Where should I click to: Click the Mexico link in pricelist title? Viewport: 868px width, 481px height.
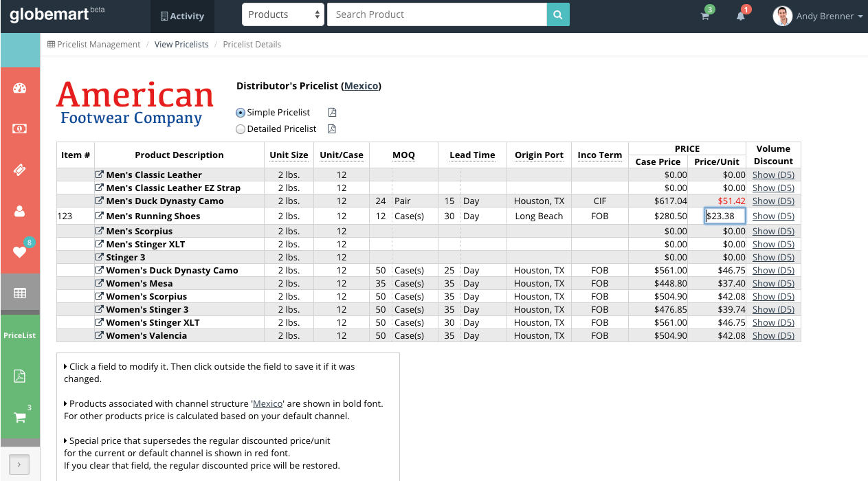[x=361, y=86]
